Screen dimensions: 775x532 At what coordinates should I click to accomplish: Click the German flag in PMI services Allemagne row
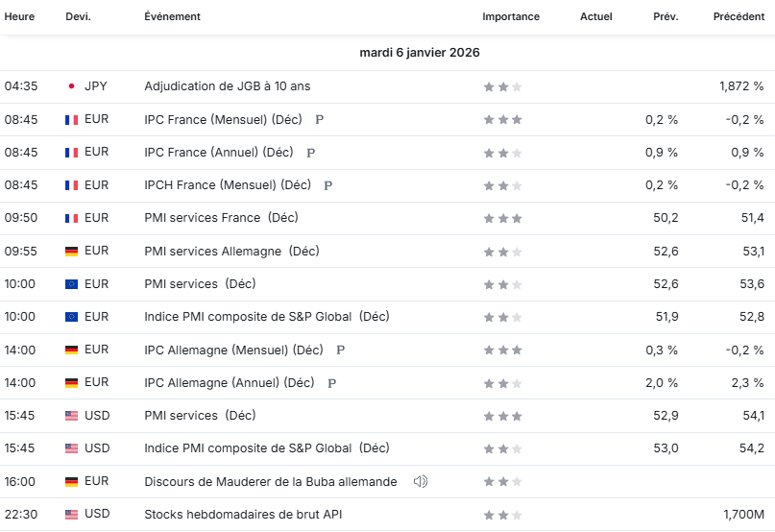(71, 252)
